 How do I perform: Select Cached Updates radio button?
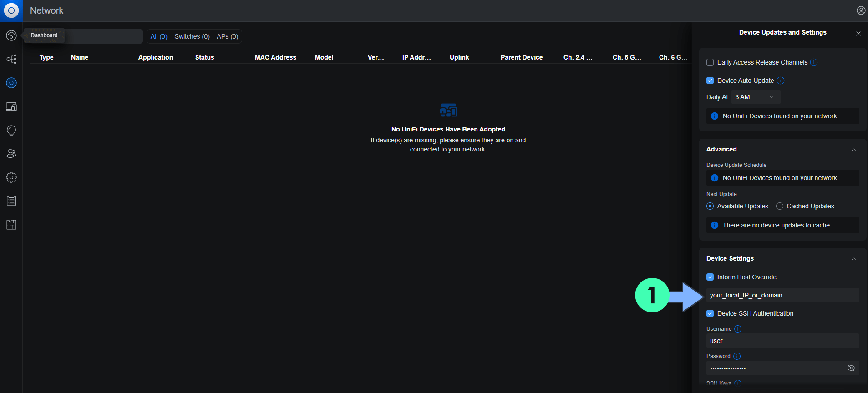tap(780, 206)
